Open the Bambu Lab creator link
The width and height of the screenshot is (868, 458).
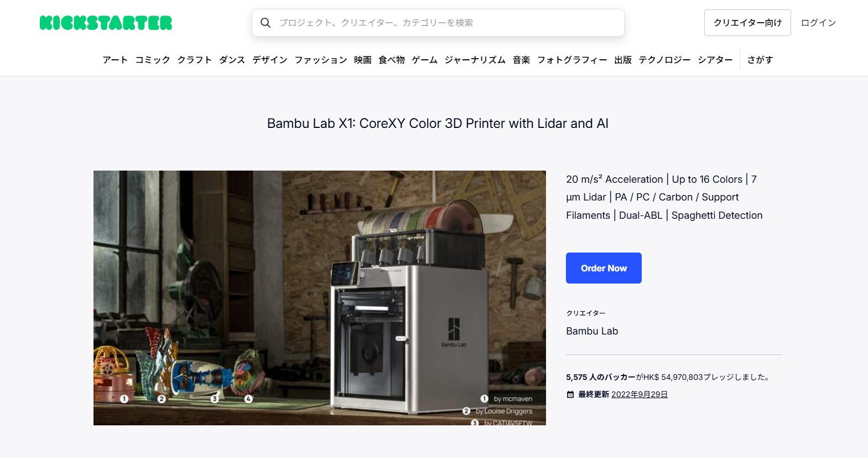(x=592, y=331)
